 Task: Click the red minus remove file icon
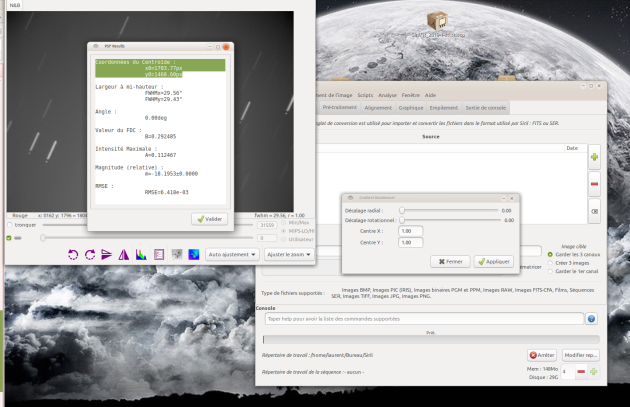point(594,185)
